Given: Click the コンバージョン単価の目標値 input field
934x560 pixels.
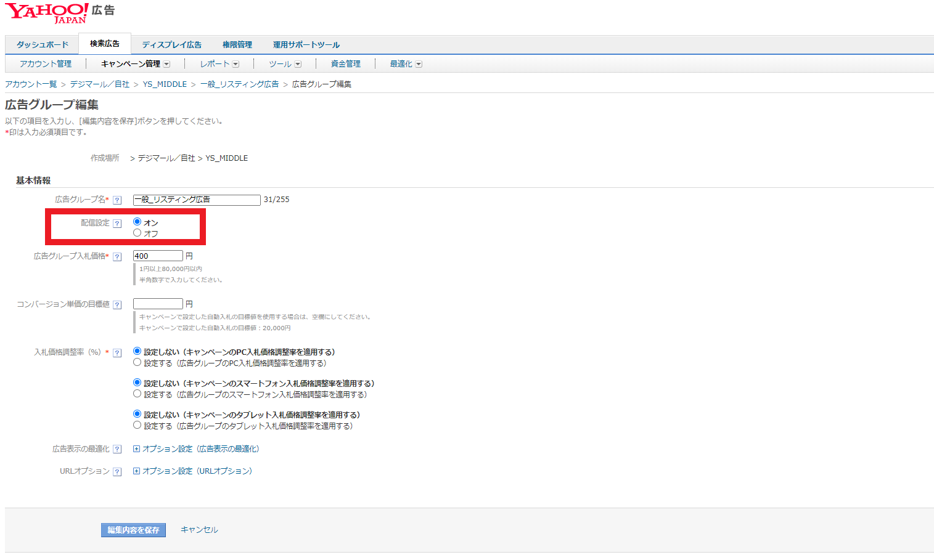Looking at the screenshot, I should (158, 304).
